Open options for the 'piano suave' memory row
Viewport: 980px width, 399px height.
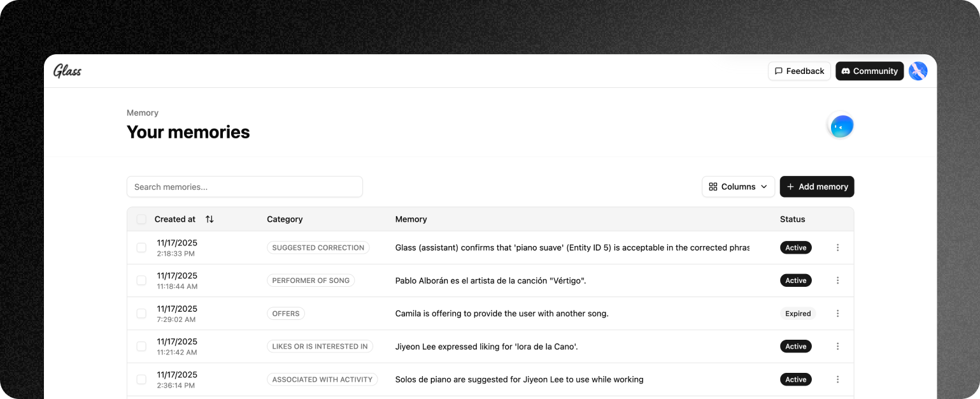pos(837,248)
